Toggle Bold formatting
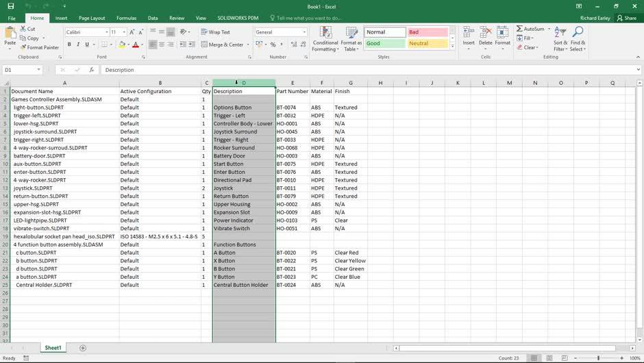This screenshot has height=363, width=644. coord(69,45)
